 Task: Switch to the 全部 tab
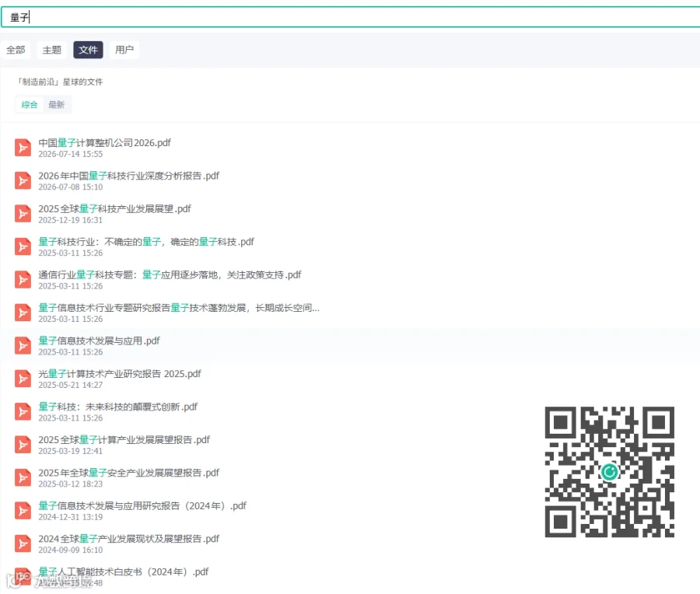16,50
